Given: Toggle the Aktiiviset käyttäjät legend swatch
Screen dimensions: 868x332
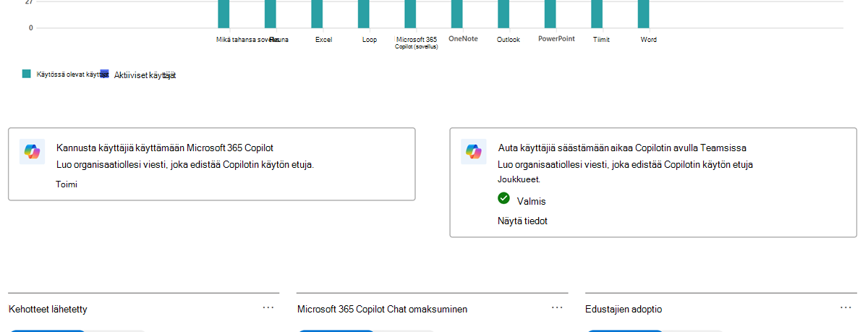Looking at the screenshot, I should point(104,74).
